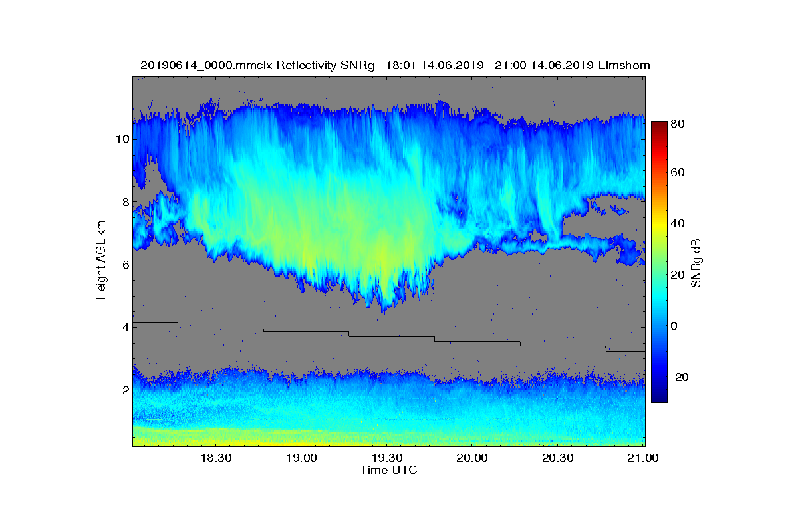Click the yellow section of the colorbar

658,226
